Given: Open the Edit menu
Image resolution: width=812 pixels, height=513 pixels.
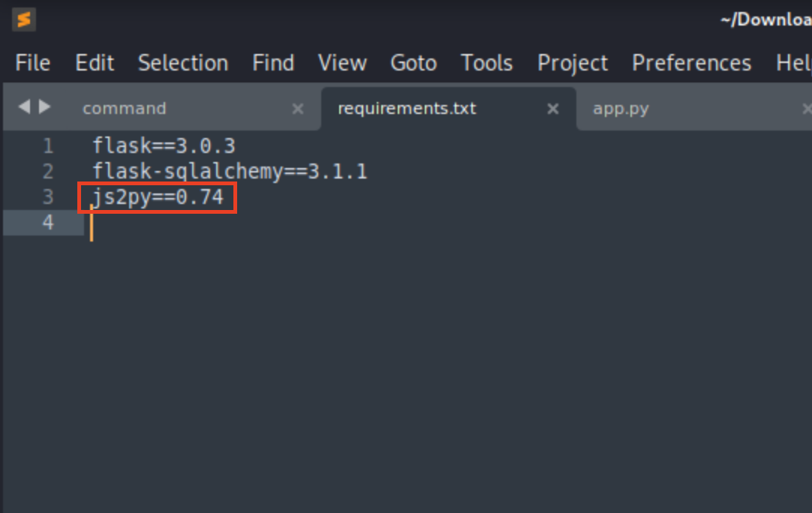Looking at the screenshot, I should [x=94, y=63].
